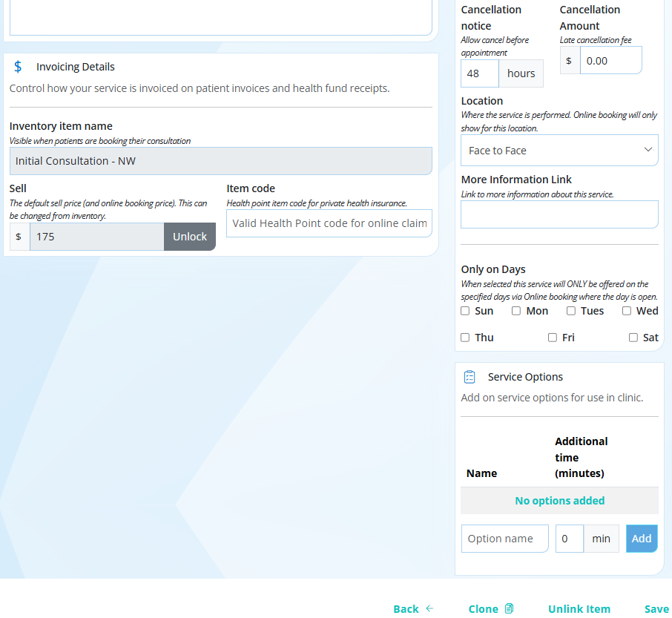Click the Inventory item name field
This screenshot has width=672, height=618.
point(221,161)
